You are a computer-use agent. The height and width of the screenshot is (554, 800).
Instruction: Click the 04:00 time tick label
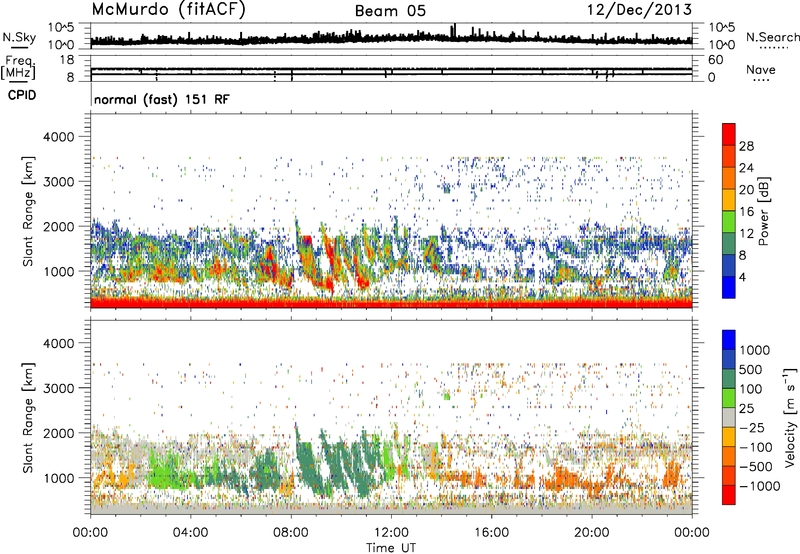pos(190,533)
